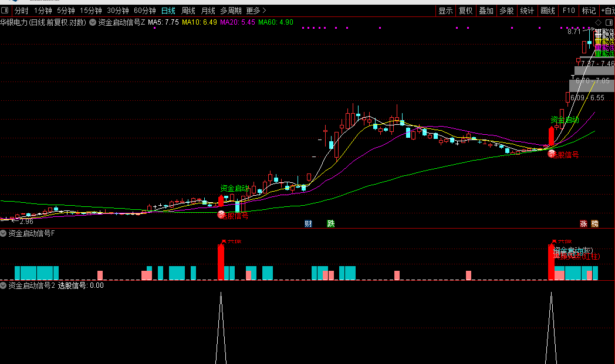615x364 pixels.
Task: Switch to 日线 daily chart
Action: (168, 11)
